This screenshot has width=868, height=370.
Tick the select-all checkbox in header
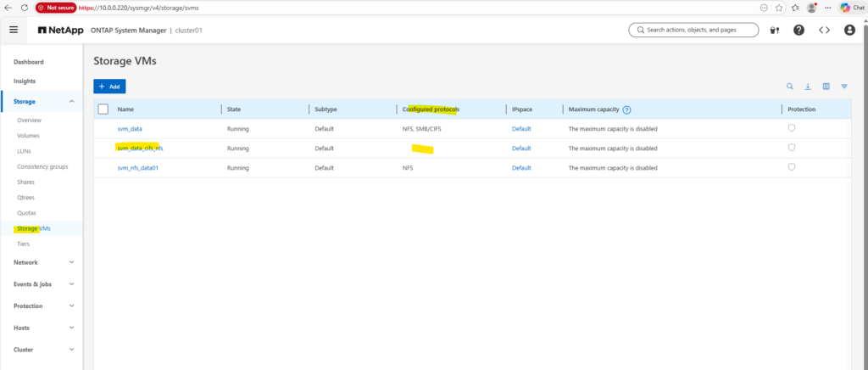click(103, 109)
